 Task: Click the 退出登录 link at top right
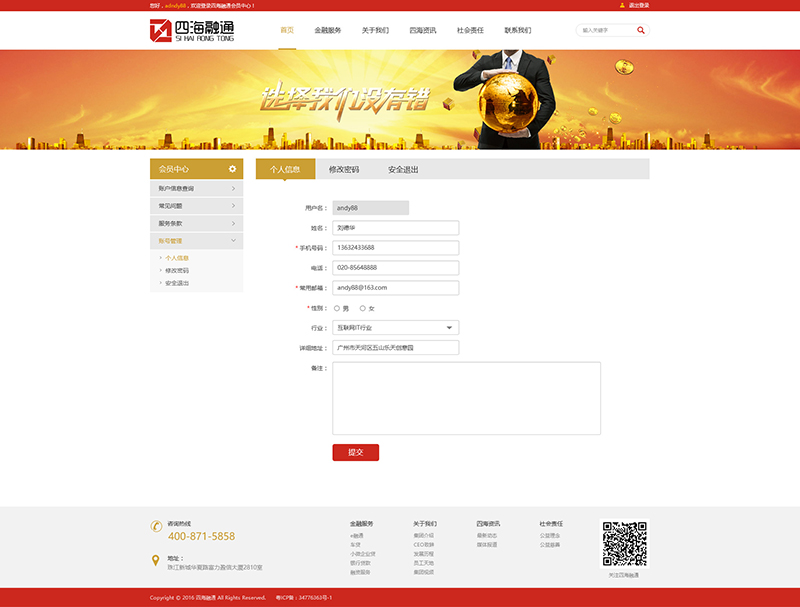639,6
